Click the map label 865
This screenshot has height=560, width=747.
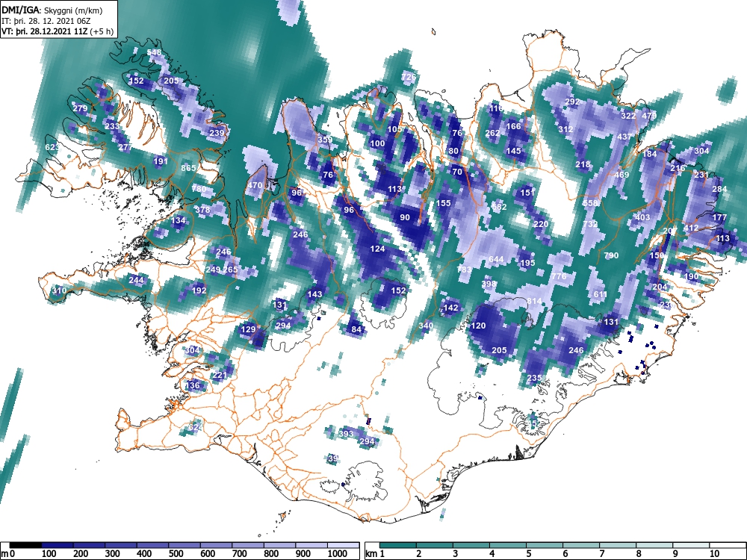[x=189, y=168]
